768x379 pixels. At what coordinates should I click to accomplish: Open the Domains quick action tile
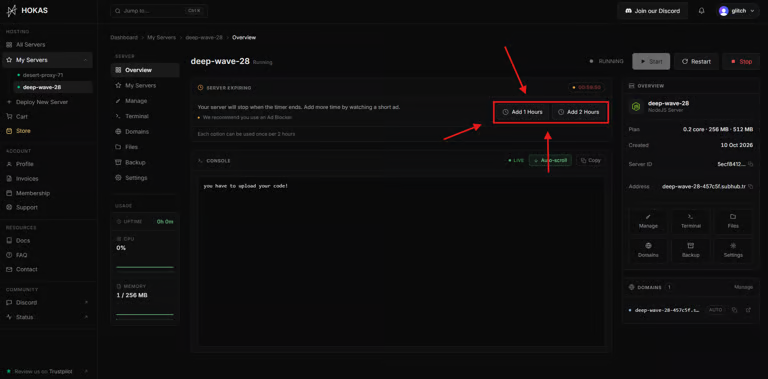click(x=648, y=250)
